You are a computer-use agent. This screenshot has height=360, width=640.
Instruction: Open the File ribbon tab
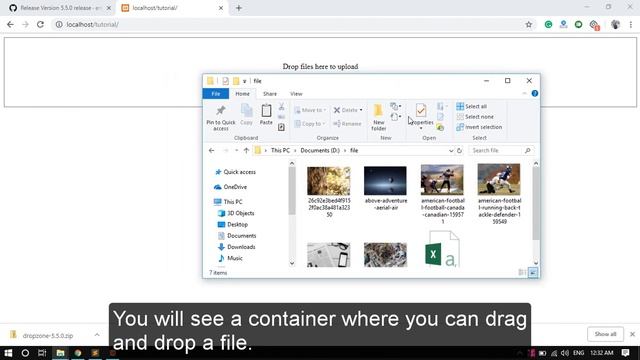(216, 93)
